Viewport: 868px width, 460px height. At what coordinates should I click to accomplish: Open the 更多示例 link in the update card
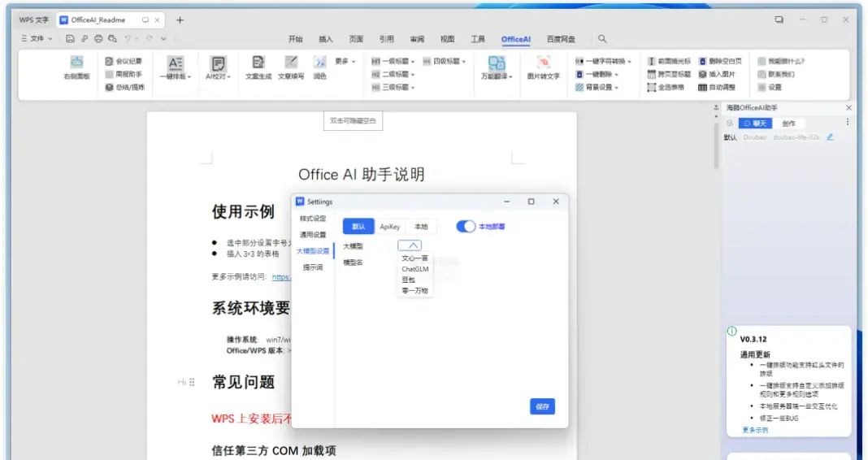(x=755, y=430)
